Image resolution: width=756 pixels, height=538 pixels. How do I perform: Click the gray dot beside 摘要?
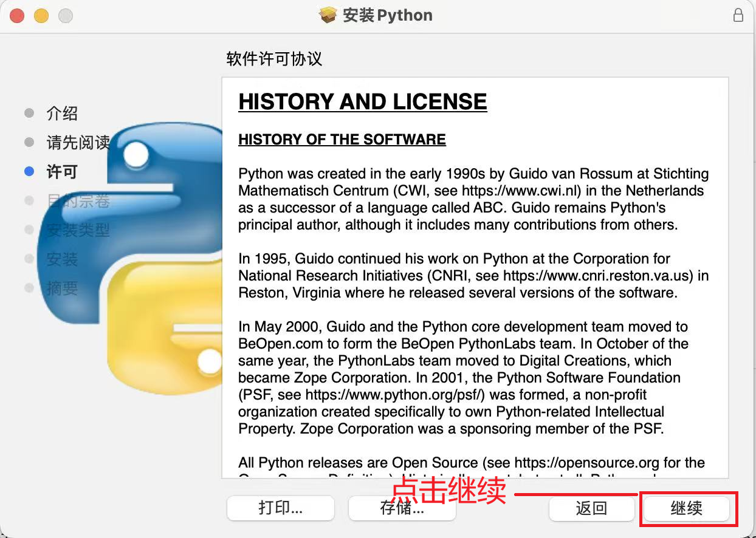[29, 288]
